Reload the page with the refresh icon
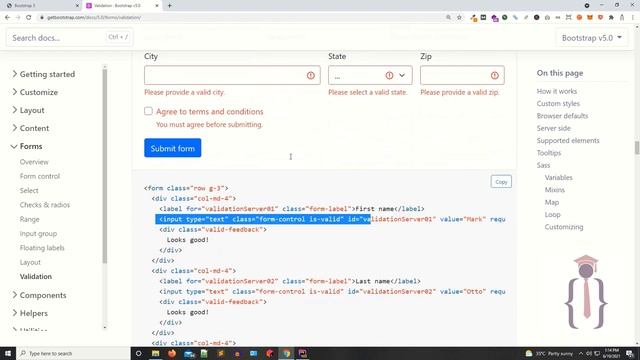 [x=29, y=17]
